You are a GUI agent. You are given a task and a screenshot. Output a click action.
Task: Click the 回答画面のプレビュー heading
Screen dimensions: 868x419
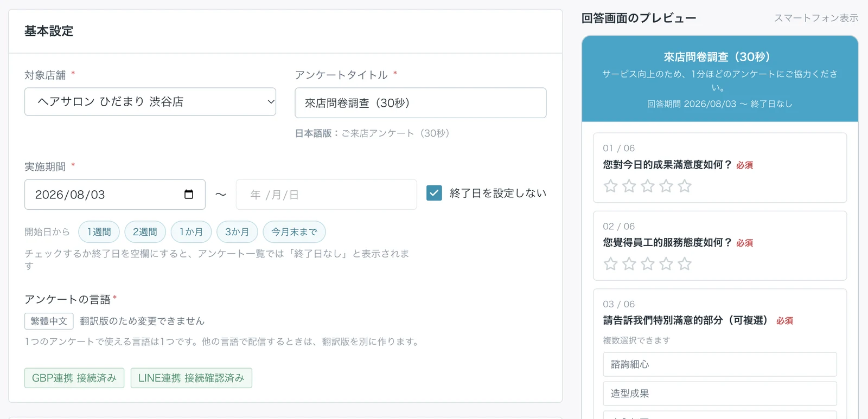coord(639,18)
